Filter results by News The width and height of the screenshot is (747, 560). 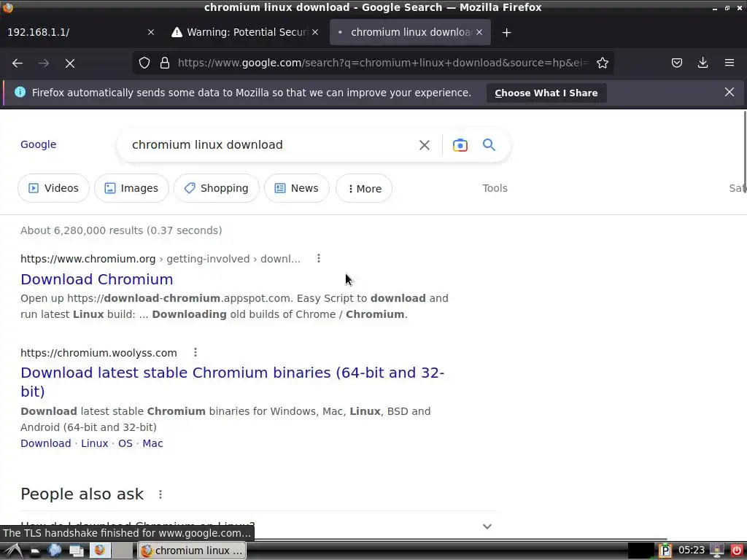(296, 188)
